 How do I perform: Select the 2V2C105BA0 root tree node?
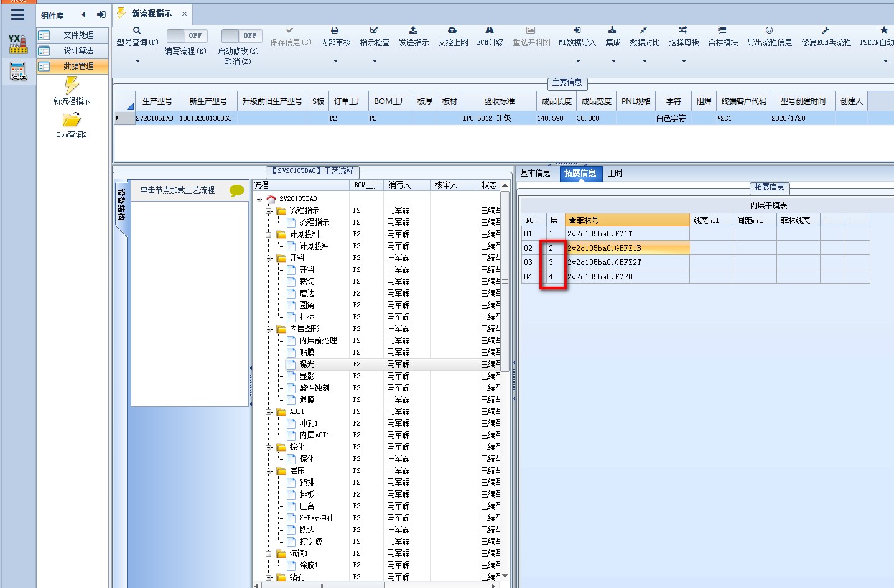298,199
